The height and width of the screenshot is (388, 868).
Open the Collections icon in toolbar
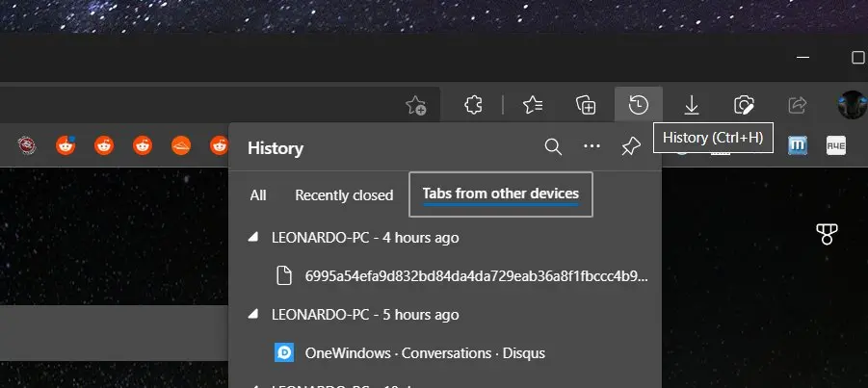pyautogui.click(x=586, y=105)
